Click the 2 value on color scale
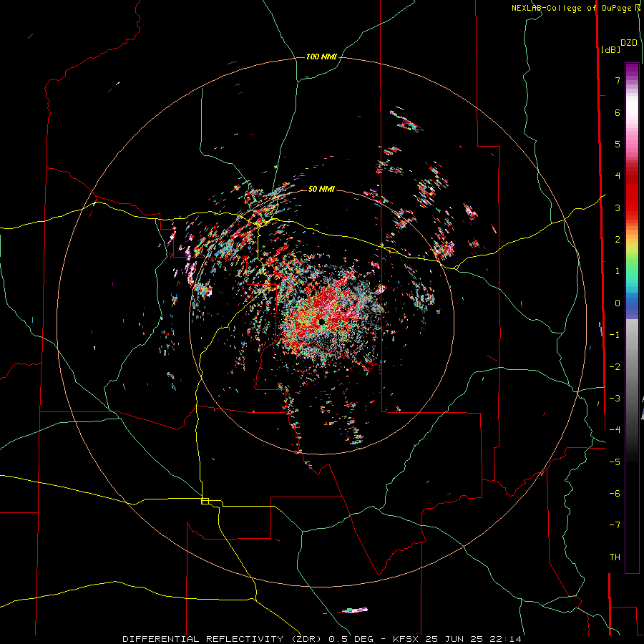Screen dimensions: 644x644 coord(618,240)
